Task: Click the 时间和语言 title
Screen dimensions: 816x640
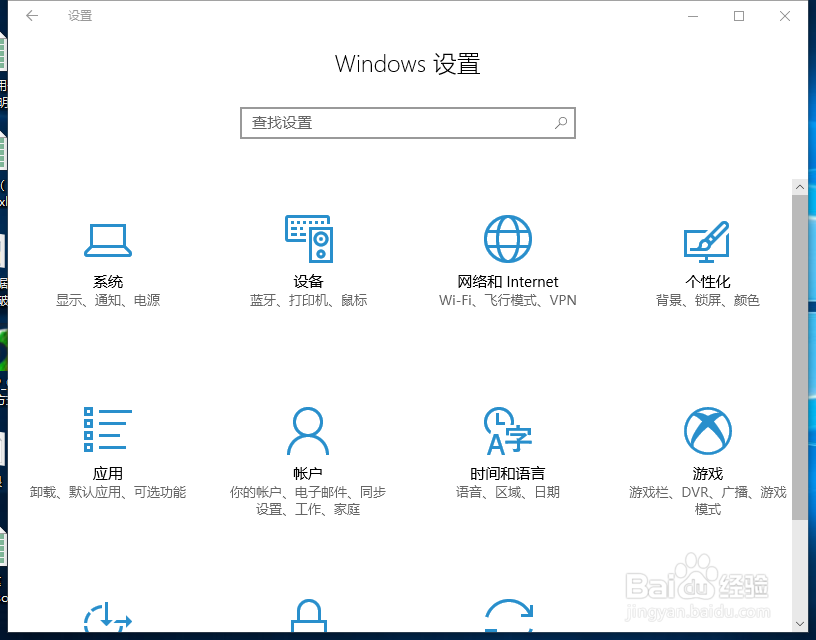Action: pyautogui.click(x=508, y=473)
